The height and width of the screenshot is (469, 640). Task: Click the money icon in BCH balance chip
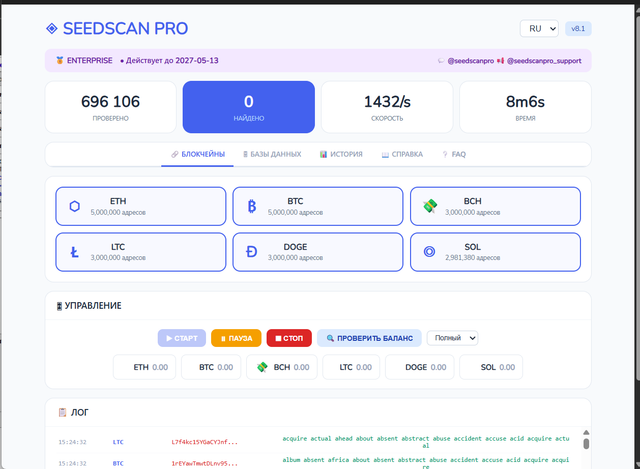[x=262, y=367]
